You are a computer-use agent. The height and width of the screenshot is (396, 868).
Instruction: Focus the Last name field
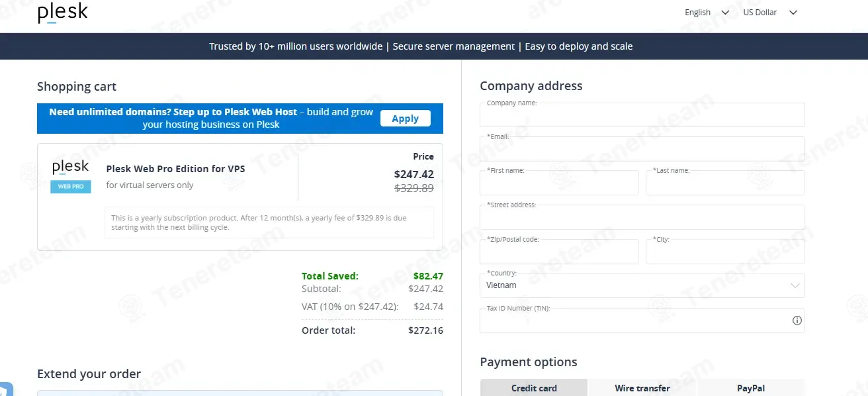(725, 183)
